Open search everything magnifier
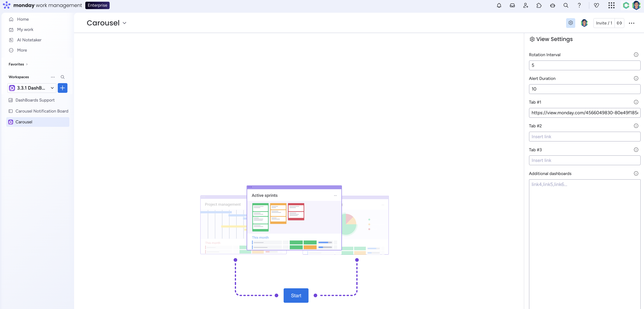The width and height of the screenshot is (644, 309). coord(566,6)
